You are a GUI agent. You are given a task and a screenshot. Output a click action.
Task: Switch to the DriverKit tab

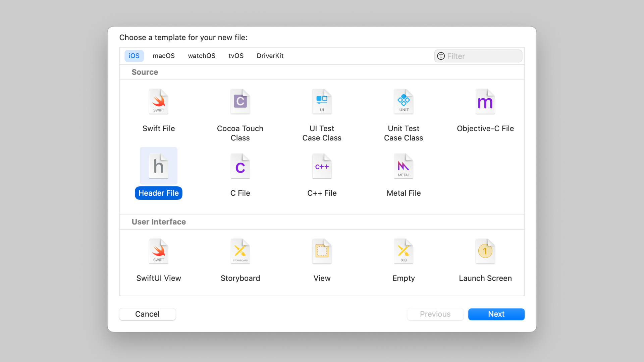[270, 56]
